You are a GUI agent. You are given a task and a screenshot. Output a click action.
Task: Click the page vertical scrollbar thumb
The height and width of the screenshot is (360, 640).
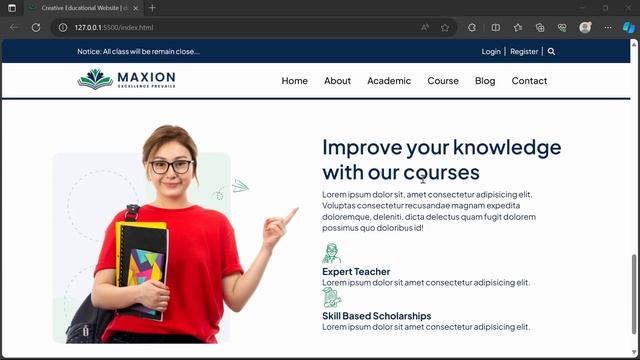pyautogui.click(x=634, y=294)
